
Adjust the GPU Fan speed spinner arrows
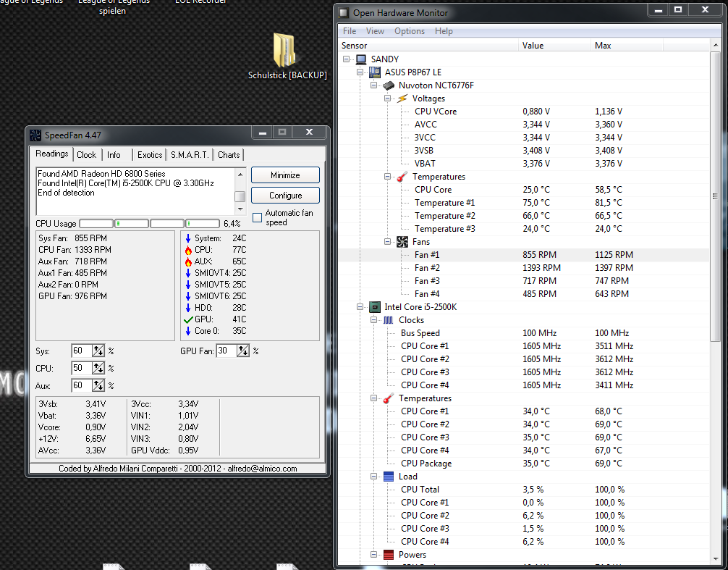(x=243, y=351)
